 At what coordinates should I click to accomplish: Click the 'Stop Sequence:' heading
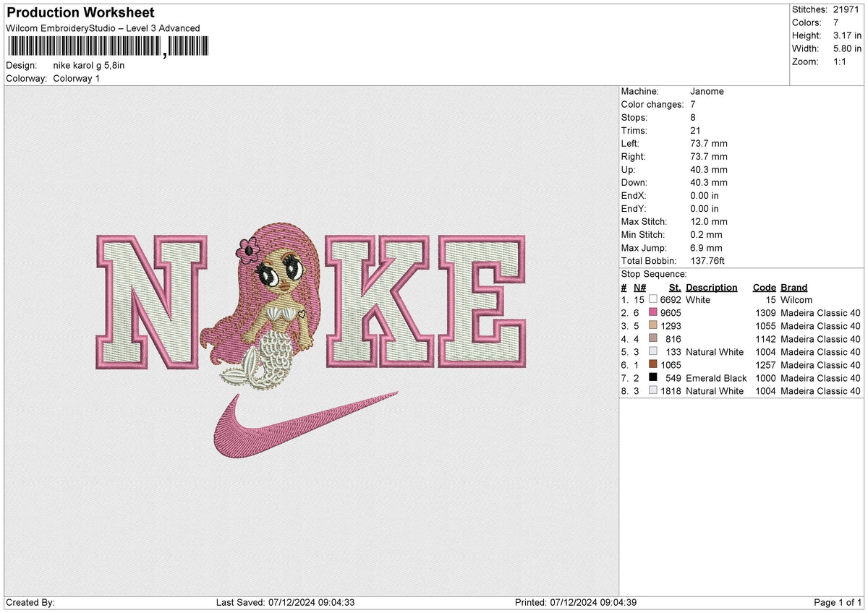654,274
